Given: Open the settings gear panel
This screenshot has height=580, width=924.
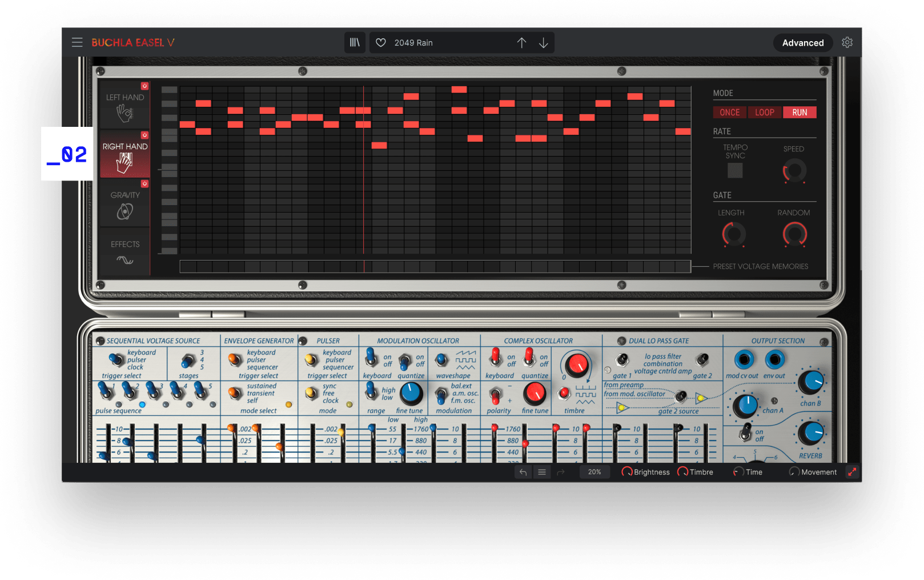Looking at the screenshot, I should (x=847, y=43).
